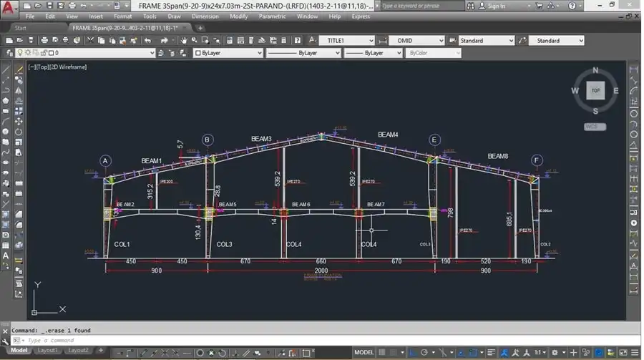Toggle layer 0 lock padlock icon
This screenshot has height=360, width=644.
click(x=44, y=53)
